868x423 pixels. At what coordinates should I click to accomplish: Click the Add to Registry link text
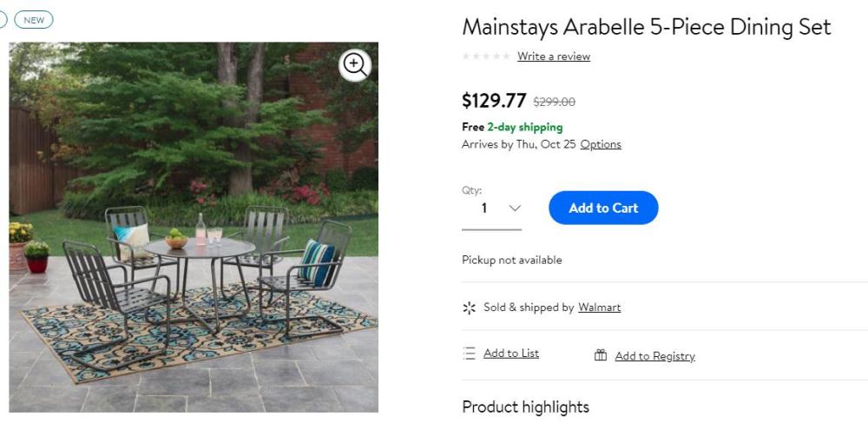[654, 356]
